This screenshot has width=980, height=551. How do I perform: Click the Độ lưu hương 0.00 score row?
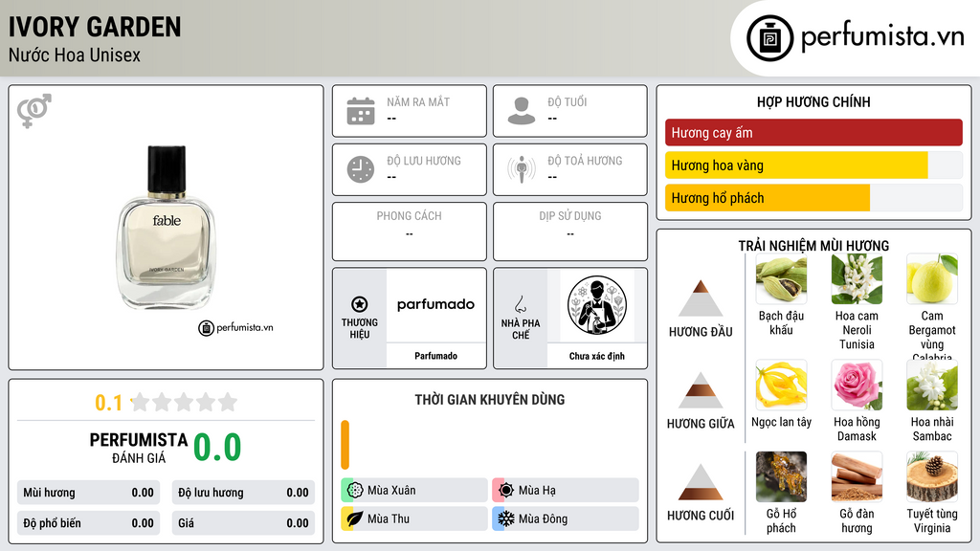(243, 493)
